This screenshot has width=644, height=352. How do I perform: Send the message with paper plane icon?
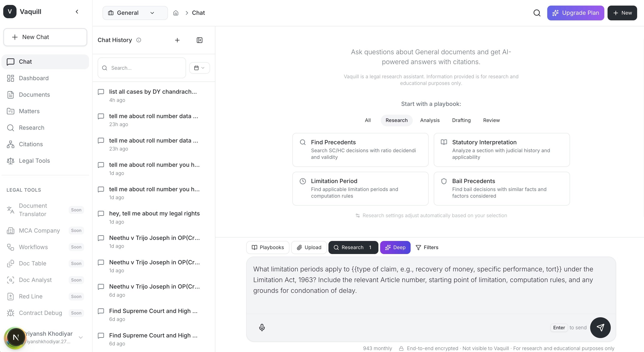coord(600,327)
